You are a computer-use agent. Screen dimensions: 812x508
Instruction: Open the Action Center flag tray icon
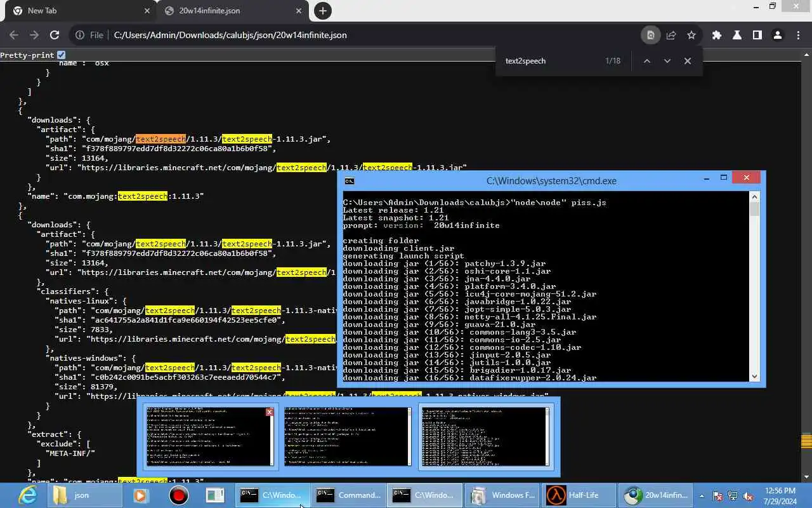(x=717, y=495)
